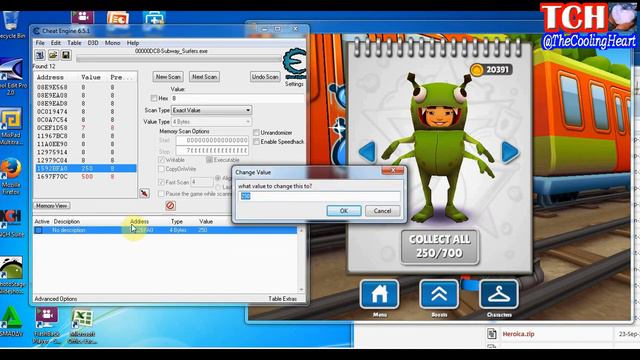This screenshot has width=640, height=360.
Task: Open MixPad Multitrack desktop icon
Action: [x=11, y=126]
